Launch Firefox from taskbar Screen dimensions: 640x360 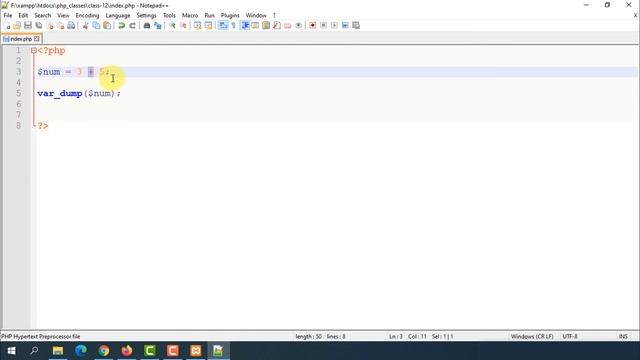click(x=127, y=351)
